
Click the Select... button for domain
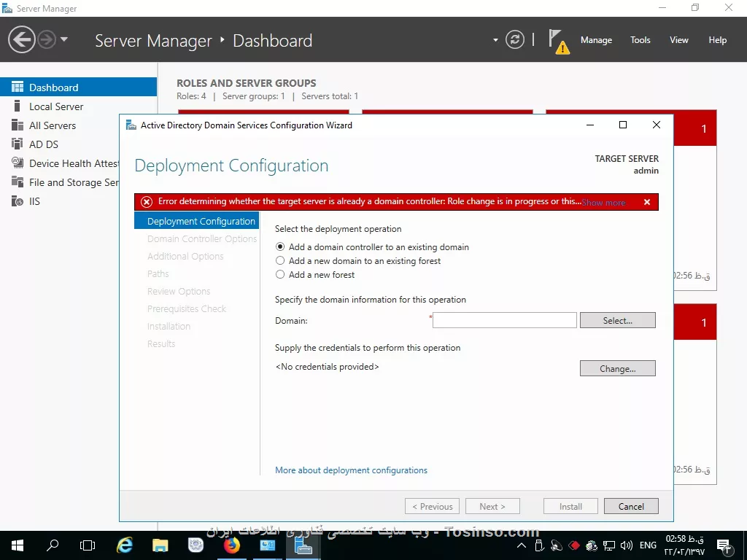click(617, 321)
